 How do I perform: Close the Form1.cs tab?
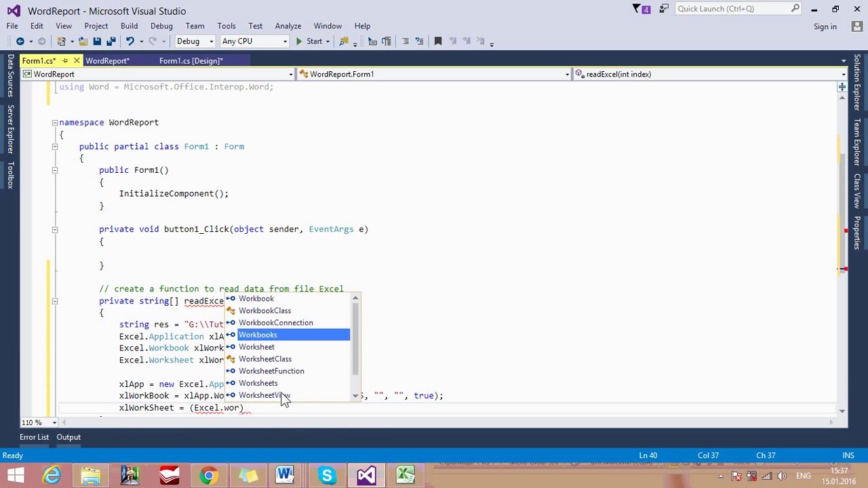[x=77, y=61]
